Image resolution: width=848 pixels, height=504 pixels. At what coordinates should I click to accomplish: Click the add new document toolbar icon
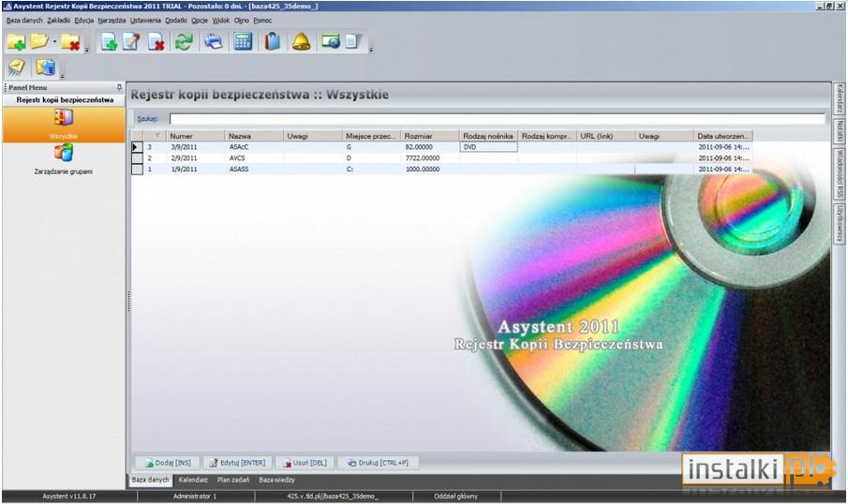coord(109,41)
